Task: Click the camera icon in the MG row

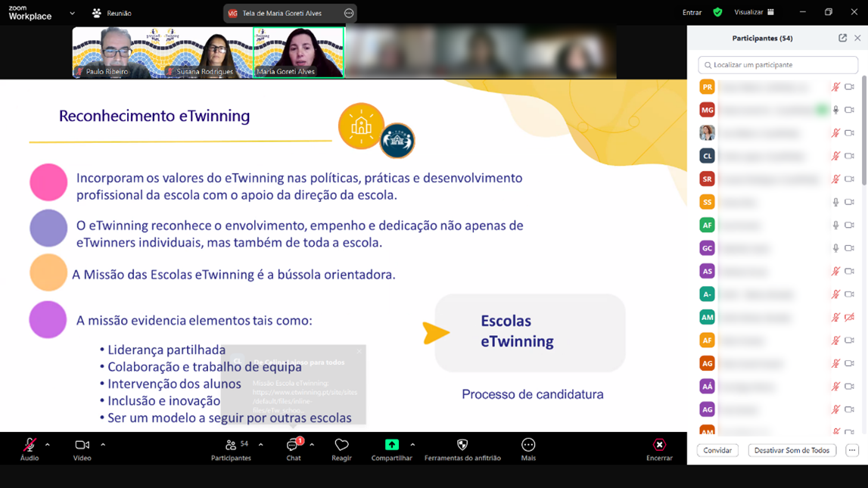Action: pyautogui.click(x=850, y=110)
